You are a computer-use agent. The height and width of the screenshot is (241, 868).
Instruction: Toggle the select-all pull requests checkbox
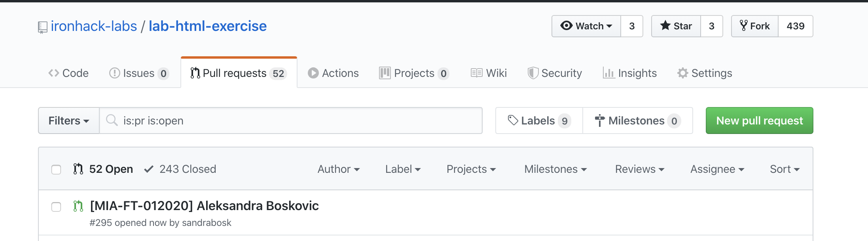pyautogui.click(x=56, y=170)
